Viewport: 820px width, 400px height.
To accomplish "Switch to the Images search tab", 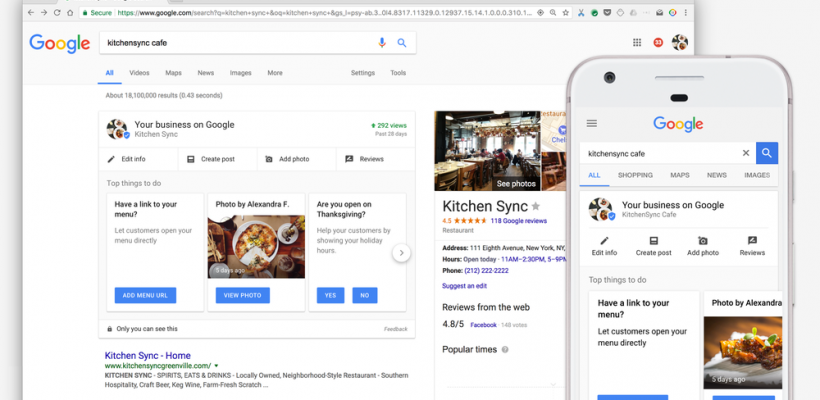I will click(240, 73).
